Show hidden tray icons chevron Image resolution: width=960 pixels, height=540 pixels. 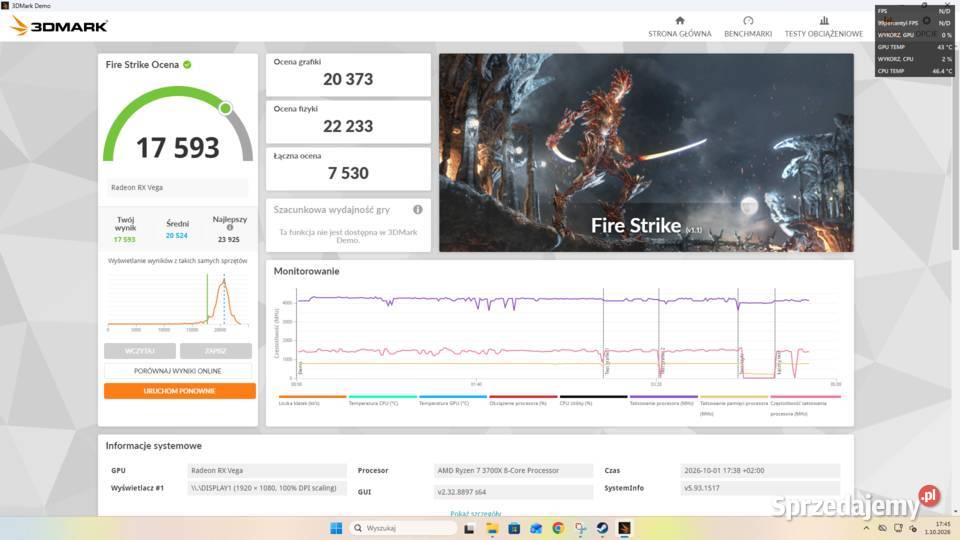(x=866, y=528)
